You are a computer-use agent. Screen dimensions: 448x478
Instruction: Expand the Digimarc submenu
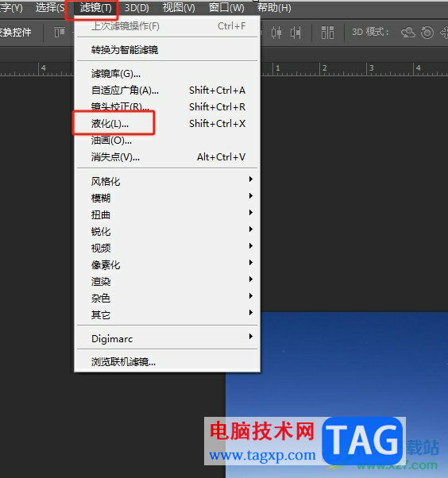(x=167, y=338)
